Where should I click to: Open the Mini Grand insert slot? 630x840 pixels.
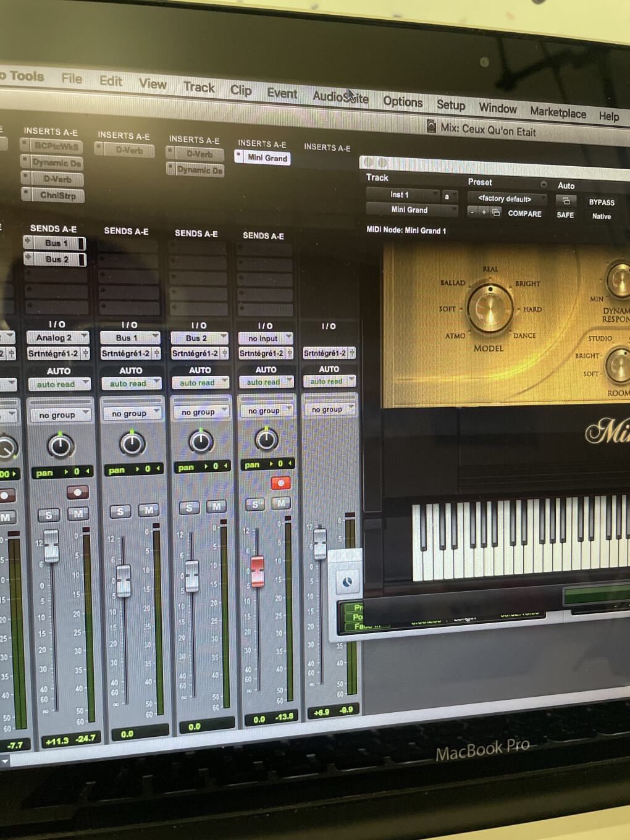(267, 158)
